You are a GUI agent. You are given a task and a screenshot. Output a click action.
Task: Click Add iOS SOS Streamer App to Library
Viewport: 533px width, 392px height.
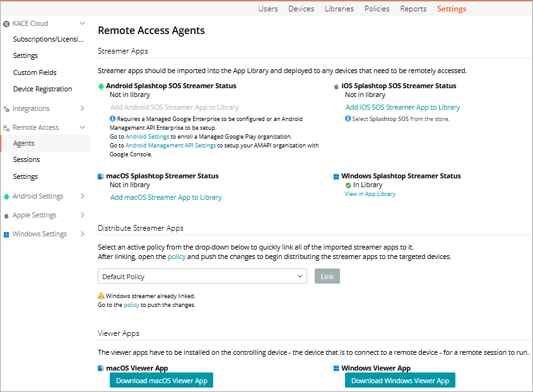pyautogui.click(x=402, y=108)
